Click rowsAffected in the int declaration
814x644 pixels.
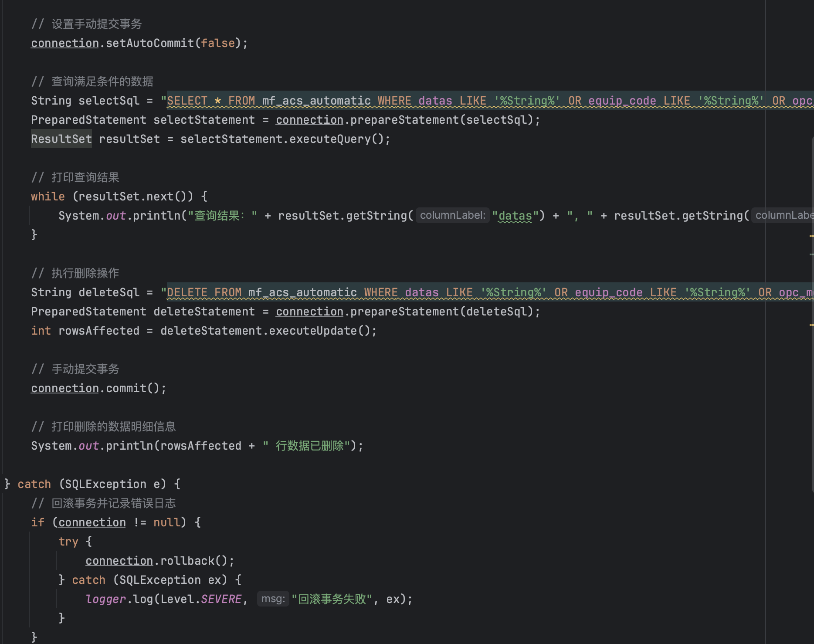pos(99,331)
